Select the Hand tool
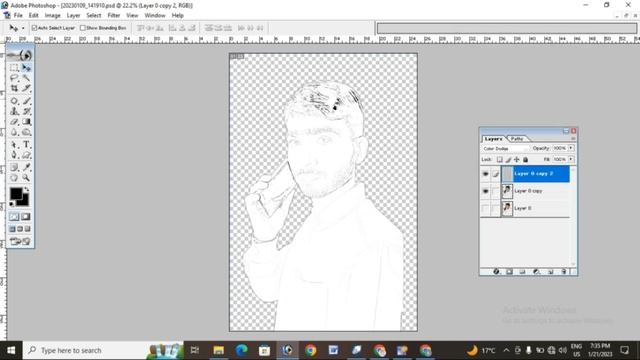 click(14, 178)
